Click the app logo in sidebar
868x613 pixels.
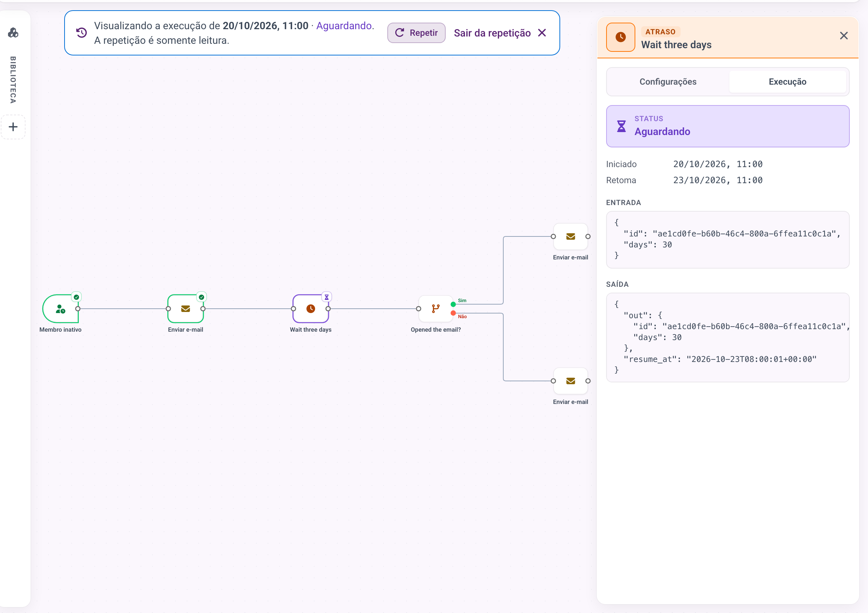tap(13, 33)
